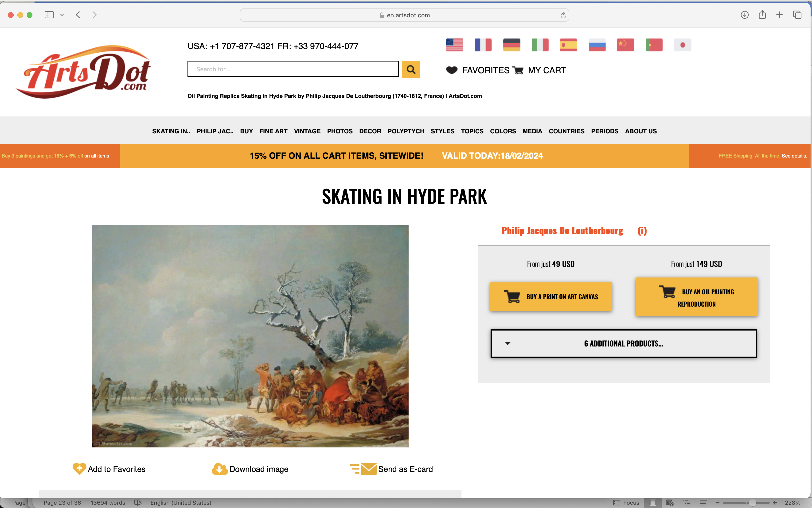The height and width of the screenshot is (508, 812).
Task: Select the USA flag language
Action: click(x=455, y=45)
